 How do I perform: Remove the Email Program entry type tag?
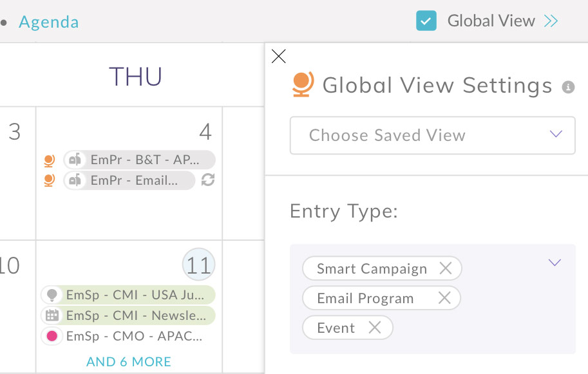tap(444, 298)
